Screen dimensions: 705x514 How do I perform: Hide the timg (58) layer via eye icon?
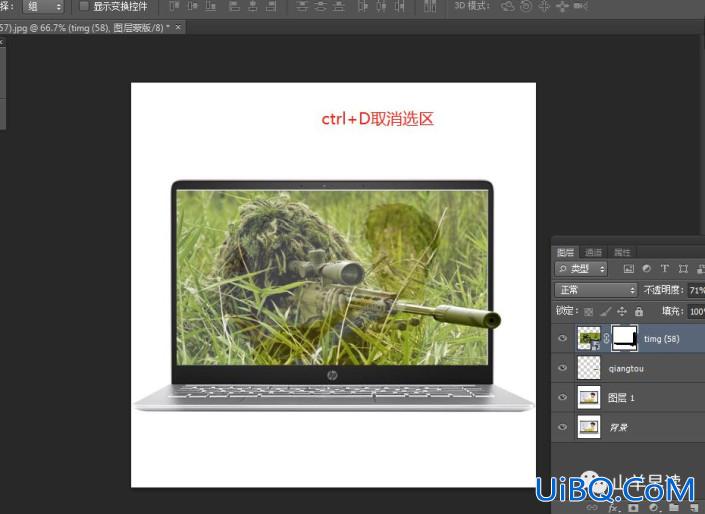click(x=562, y=338)
